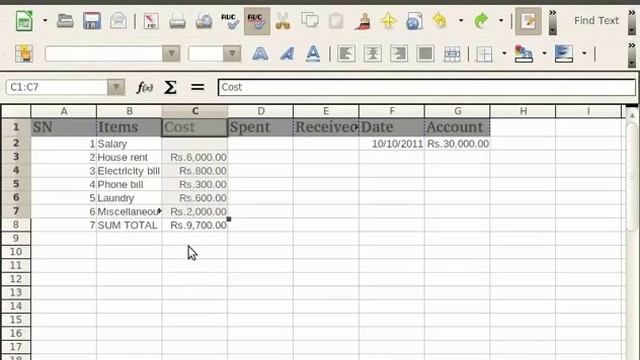Toggle Align Left
This screenshot has width=640, height=360.
click(x=346, y=53)
